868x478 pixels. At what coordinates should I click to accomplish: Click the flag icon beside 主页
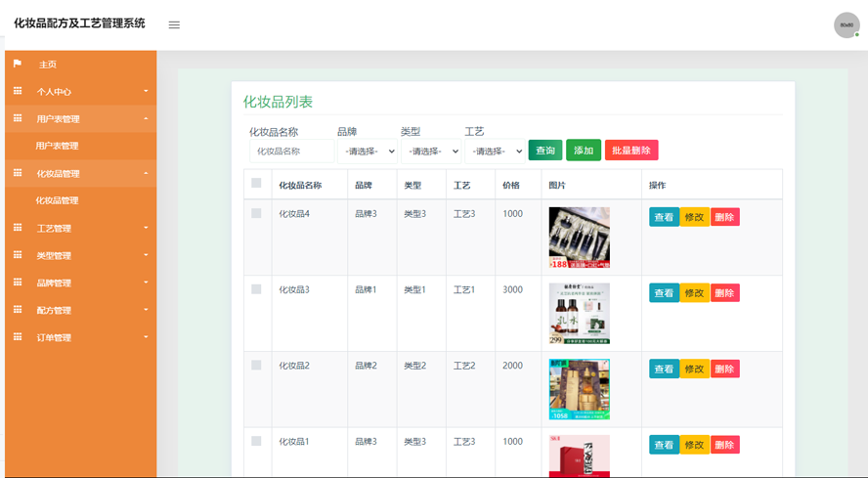click(x=18, y=64)
